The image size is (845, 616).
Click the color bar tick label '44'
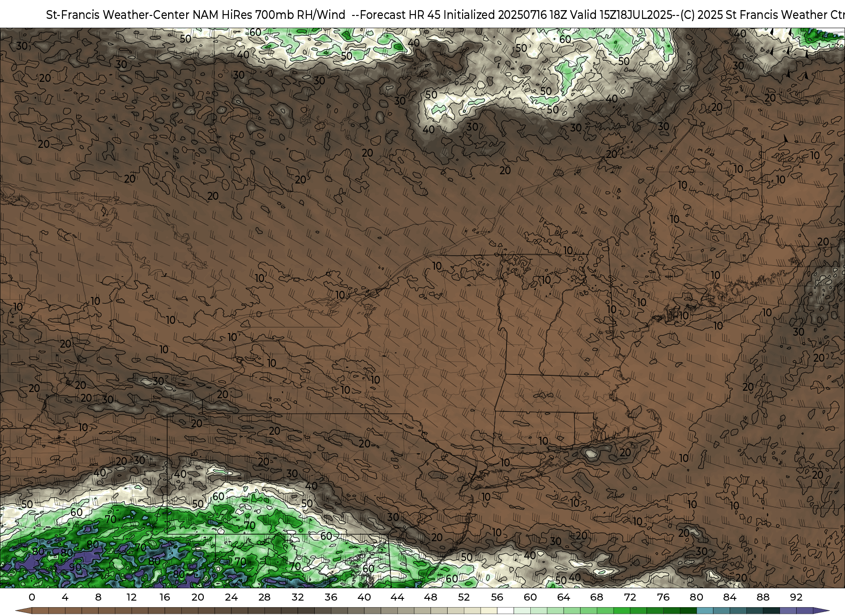[397, 597]
